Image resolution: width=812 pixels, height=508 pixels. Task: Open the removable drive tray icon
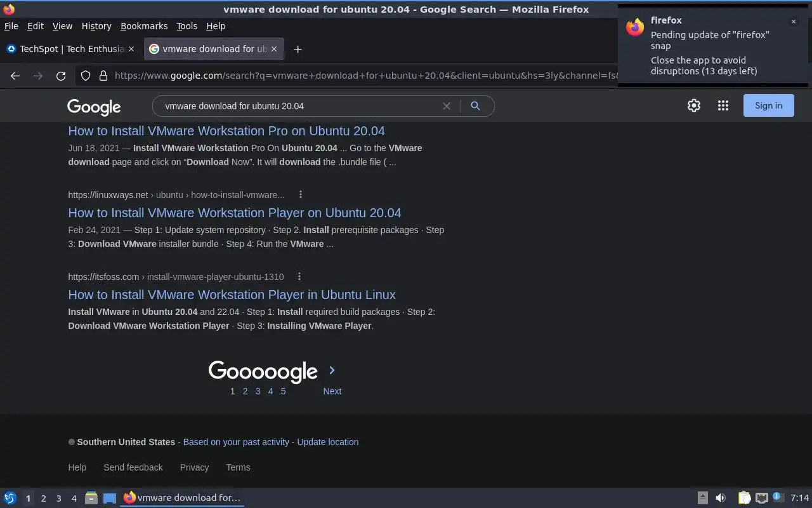pyautogui.click(x=702, y=498)
